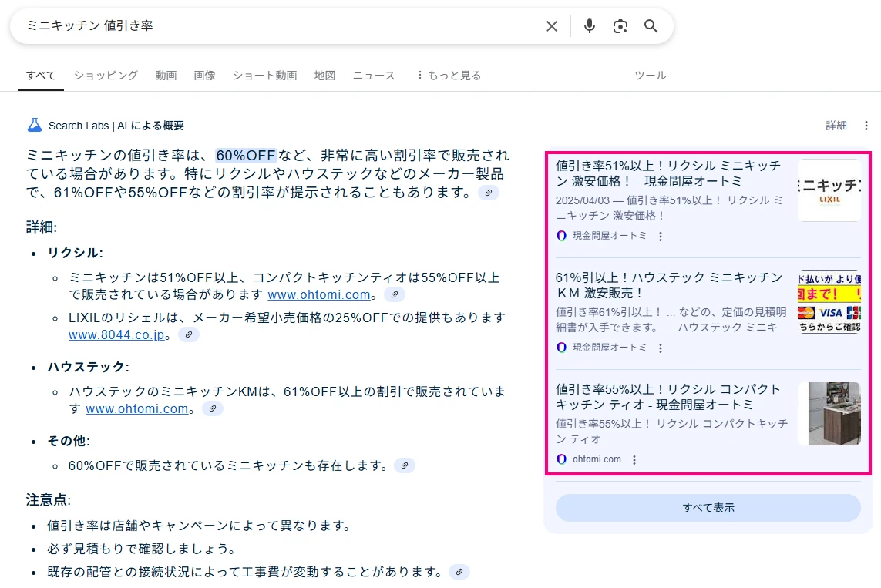
Task: Open image search via the camera lens icon
Action: [620, 26]
